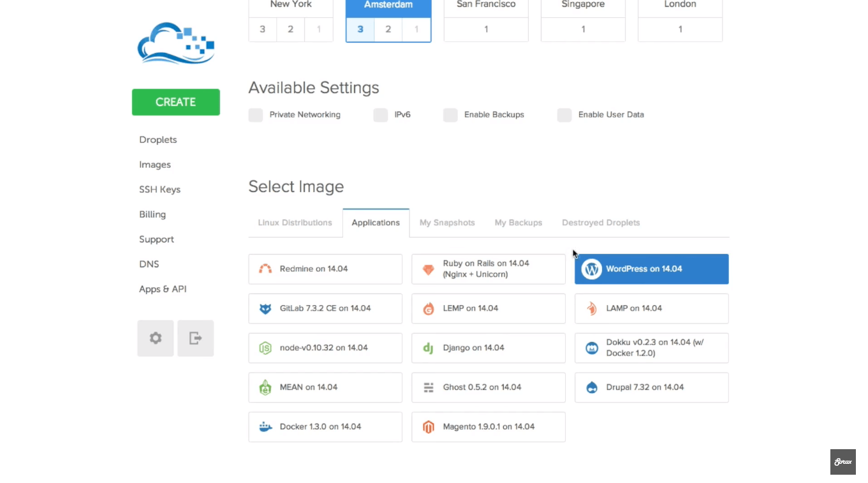Image resolution: width=868 pixels, height=483 pixels.
Task: Select the Django on 14.04 image
Action: point(489,348)
